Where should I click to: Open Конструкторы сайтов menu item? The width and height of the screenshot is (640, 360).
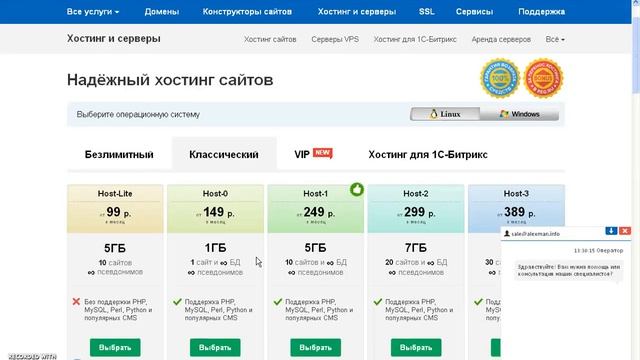point(247,11)
